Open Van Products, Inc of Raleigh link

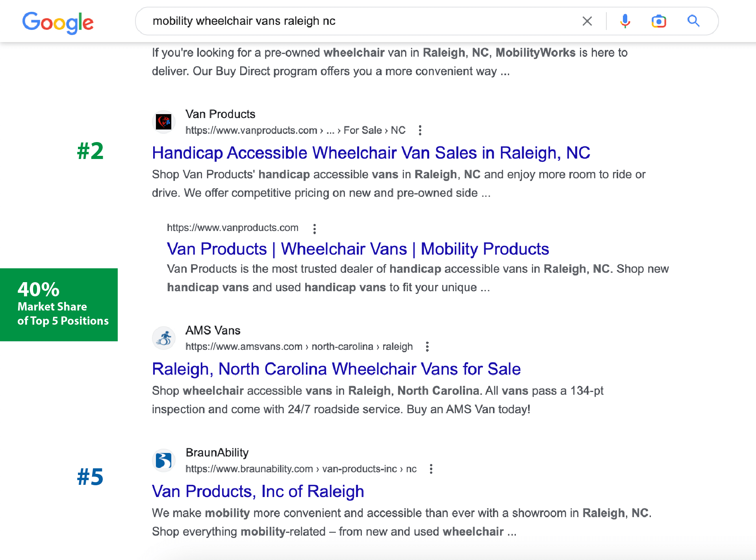[x=258, y=492]
